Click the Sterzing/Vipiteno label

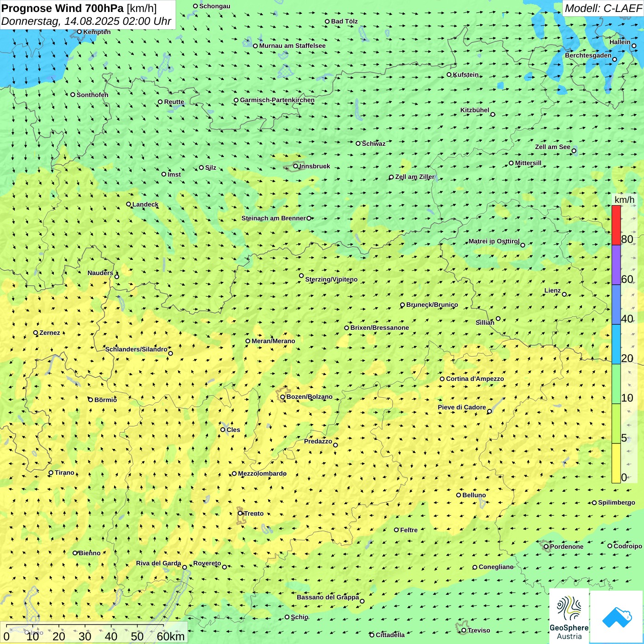(x=331, y=279)
